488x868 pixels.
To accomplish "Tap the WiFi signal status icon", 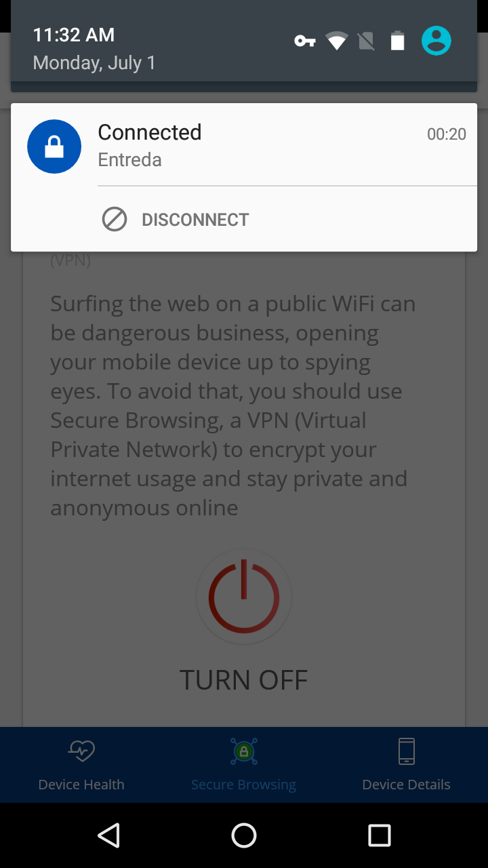I will coord(337,41).
